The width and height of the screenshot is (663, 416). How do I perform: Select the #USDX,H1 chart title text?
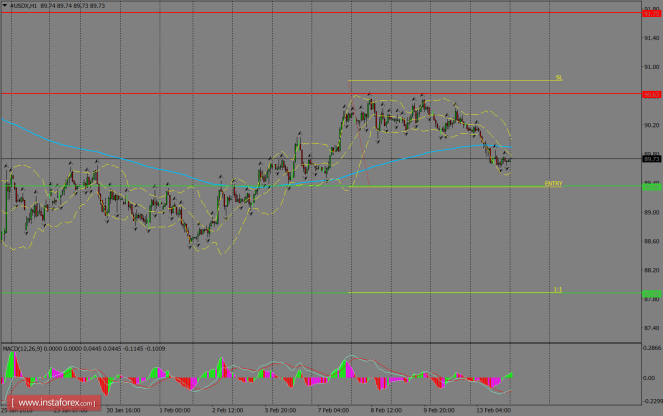point(23,6)
